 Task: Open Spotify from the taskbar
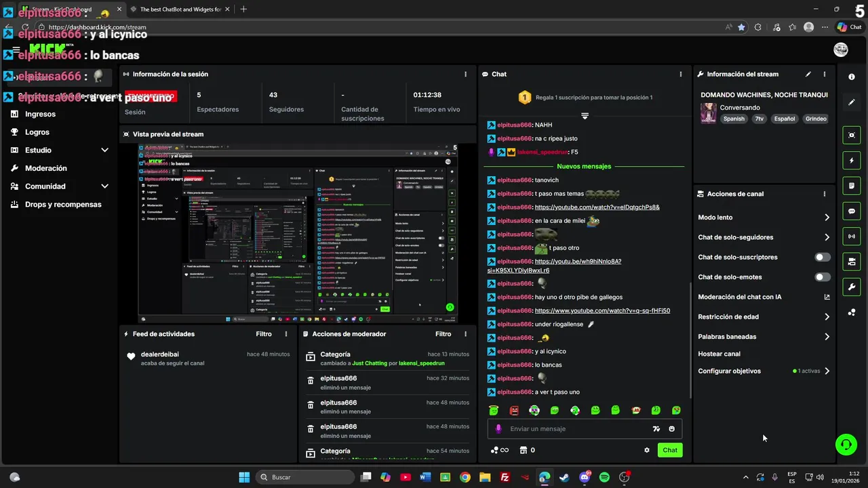pos(604,477)
